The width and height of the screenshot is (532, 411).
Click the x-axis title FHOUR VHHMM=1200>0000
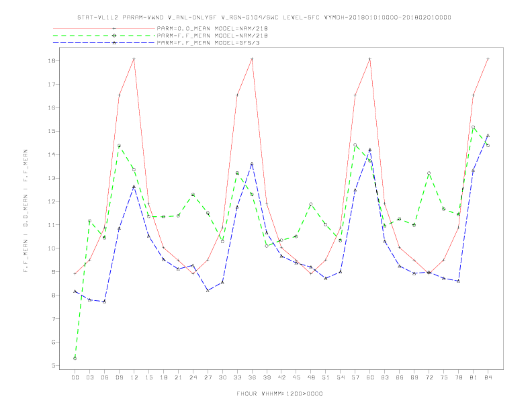279,394
